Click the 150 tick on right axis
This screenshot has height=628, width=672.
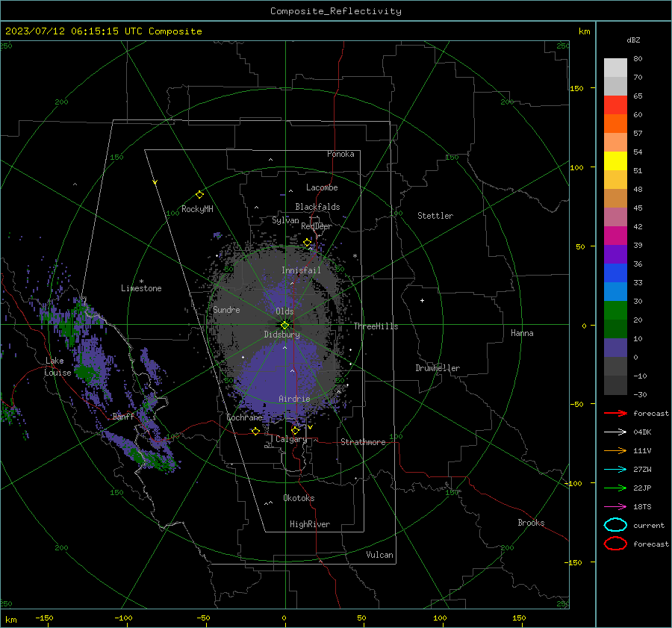pyautogui.click(x=576, y=88)
